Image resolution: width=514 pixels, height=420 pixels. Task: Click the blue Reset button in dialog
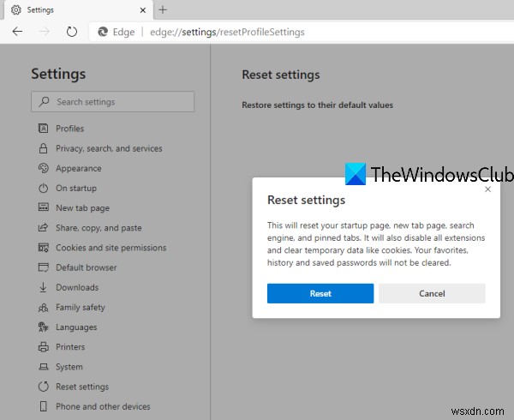pos(320,293)
